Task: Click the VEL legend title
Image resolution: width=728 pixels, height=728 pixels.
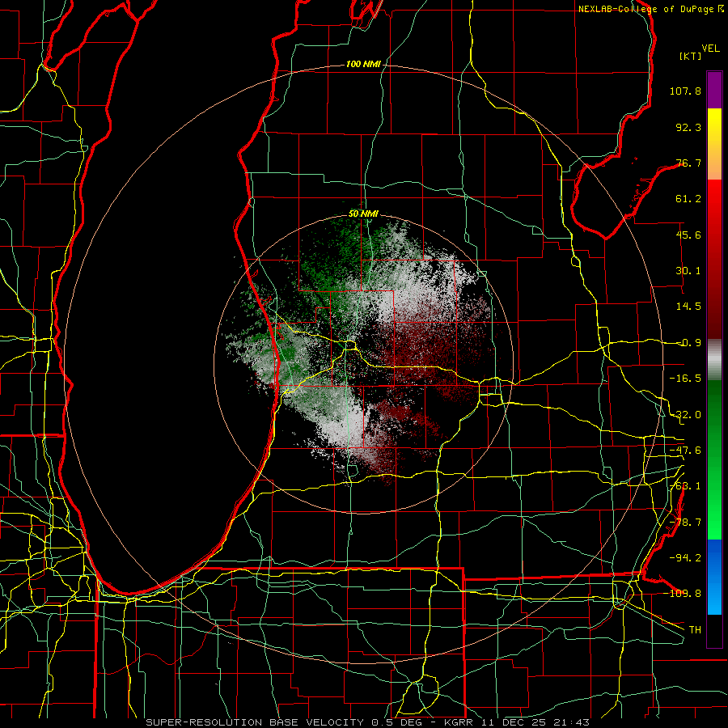Action: point(710,49)
